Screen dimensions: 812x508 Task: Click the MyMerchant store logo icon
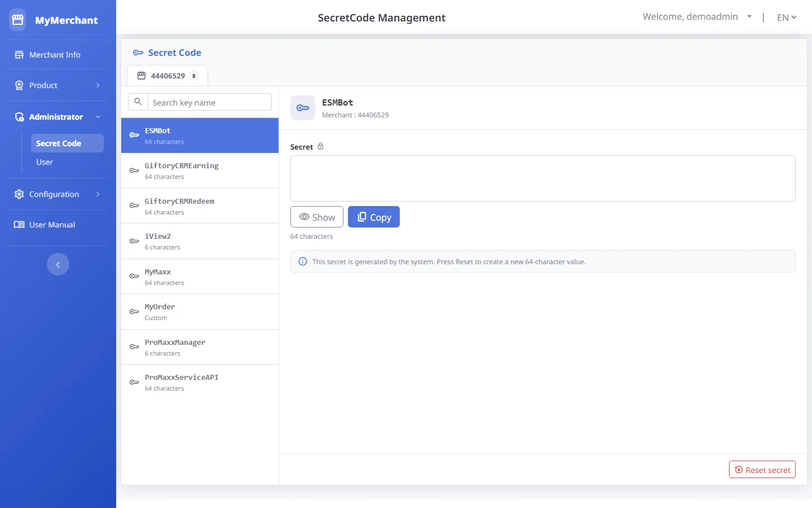coord(17,20)
